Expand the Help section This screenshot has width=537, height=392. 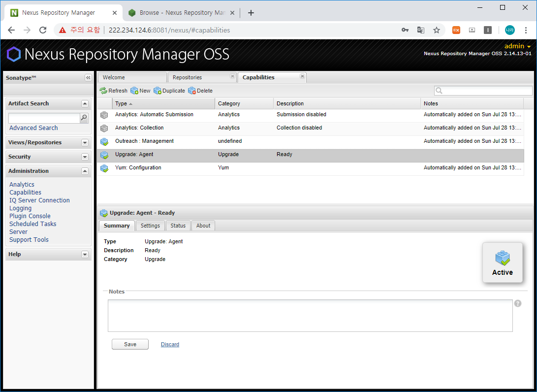85,254
